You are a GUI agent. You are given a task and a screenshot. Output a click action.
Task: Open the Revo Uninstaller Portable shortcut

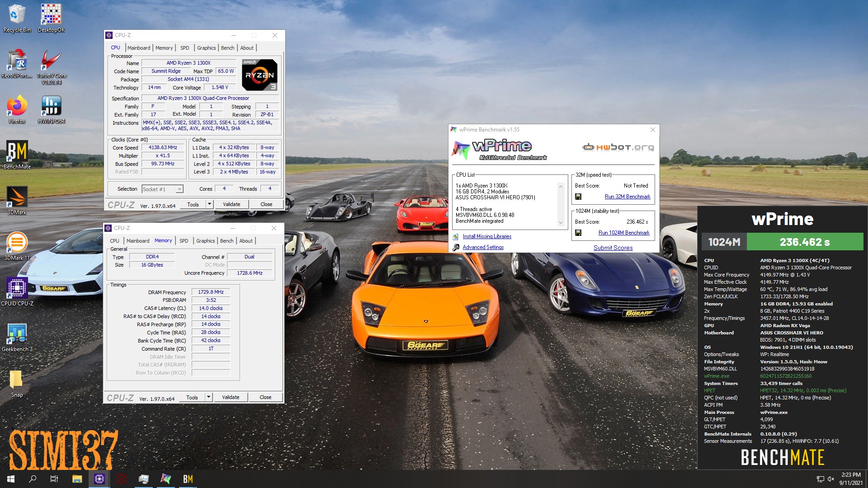[17, 63]
